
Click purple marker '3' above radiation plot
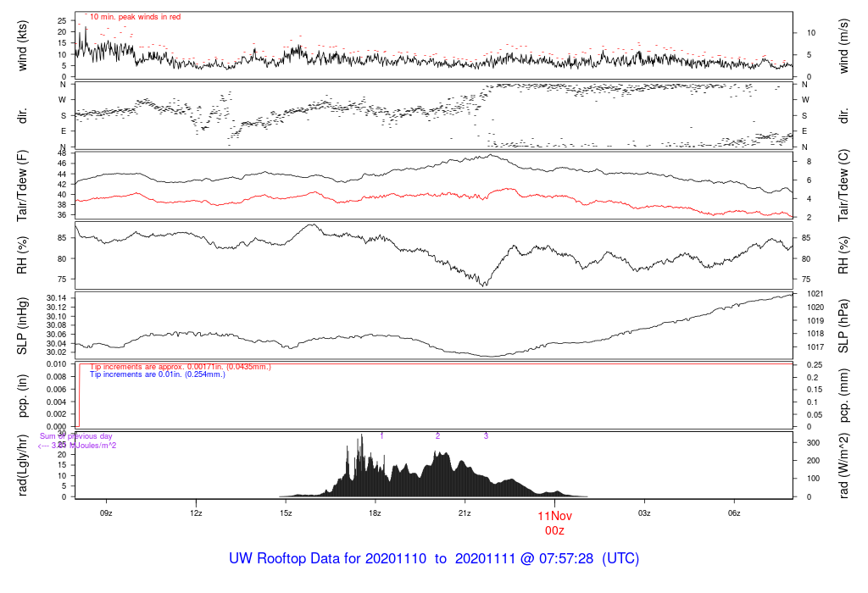click(x=486, y=436)
